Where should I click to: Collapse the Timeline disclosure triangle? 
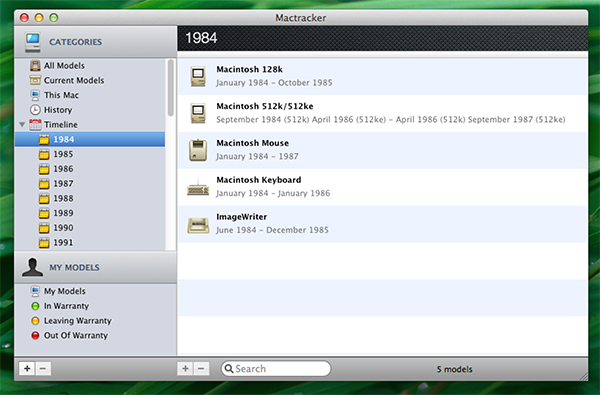point(22,124)
